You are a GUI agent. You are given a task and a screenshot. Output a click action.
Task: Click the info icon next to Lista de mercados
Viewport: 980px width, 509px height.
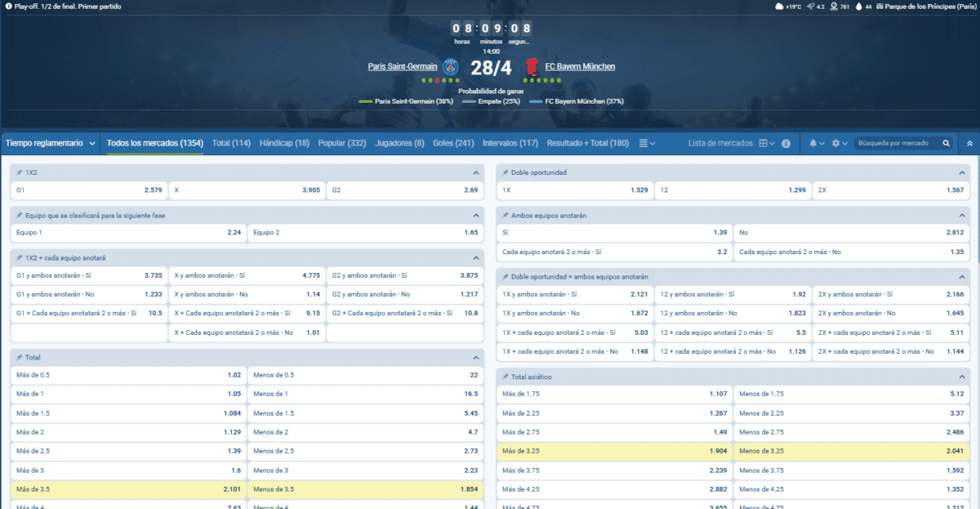pyautogui.click(x=786, y=143)
